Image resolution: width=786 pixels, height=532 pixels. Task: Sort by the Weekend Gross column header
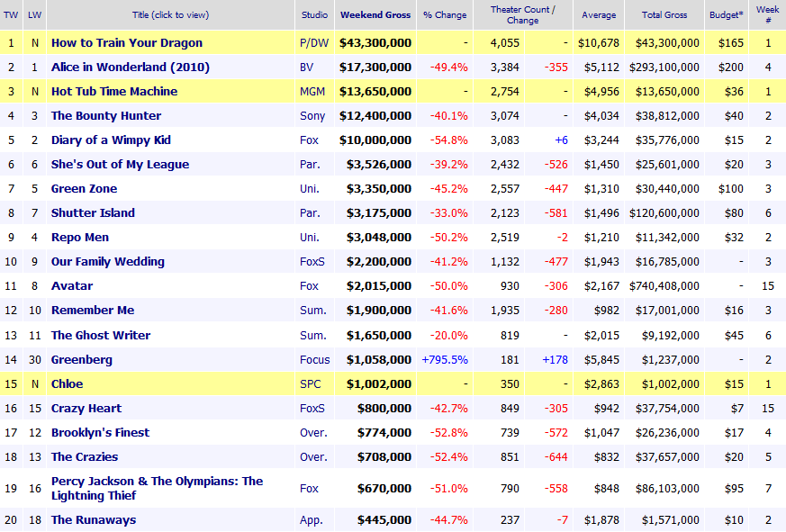(375, 15)
